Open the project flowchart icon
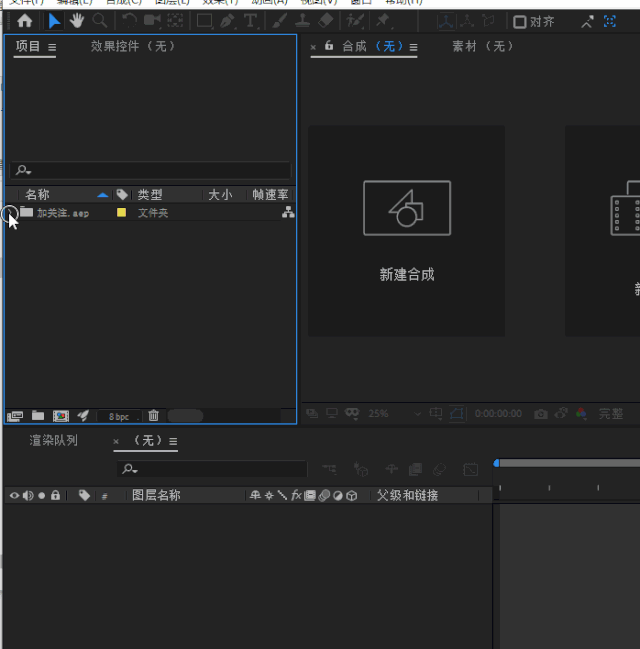This screenshot has width=640, height=649. pyautogui.click(x=288, y=212)
